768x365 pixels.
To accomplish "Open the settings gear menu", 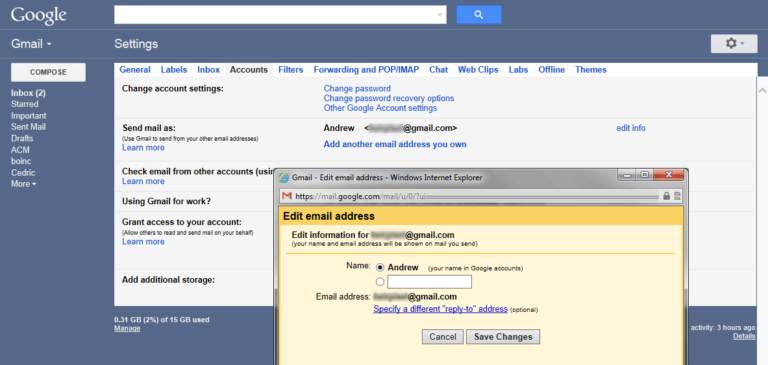I will coord(734,44).
